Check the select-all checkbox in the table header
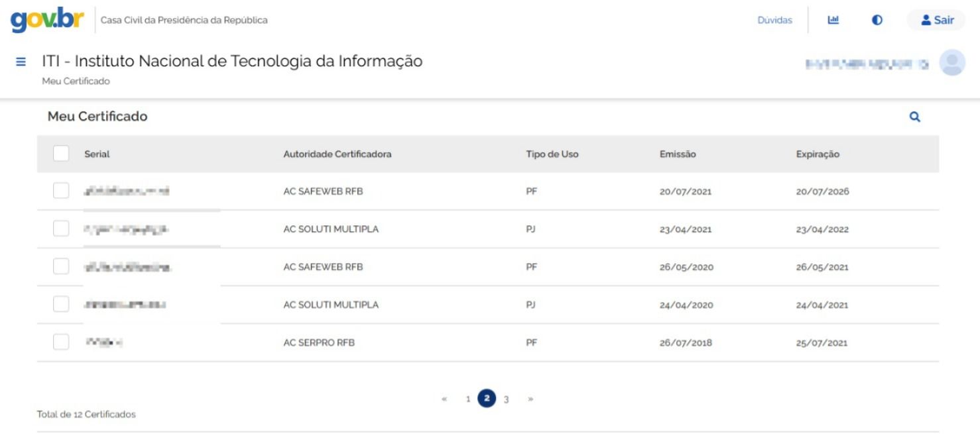Viewport: 980px width, 434px height. click(62, 152)
